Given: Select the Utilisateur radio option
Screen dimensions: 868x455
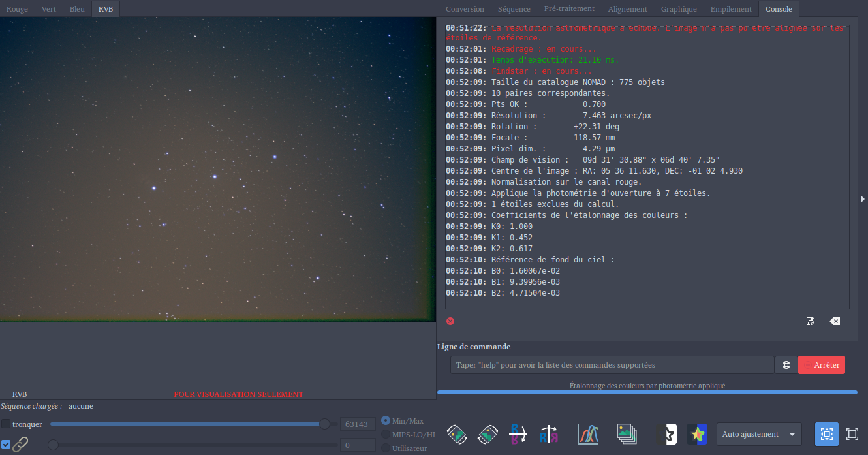Looking at the screenshot, I should click(386, 448).
